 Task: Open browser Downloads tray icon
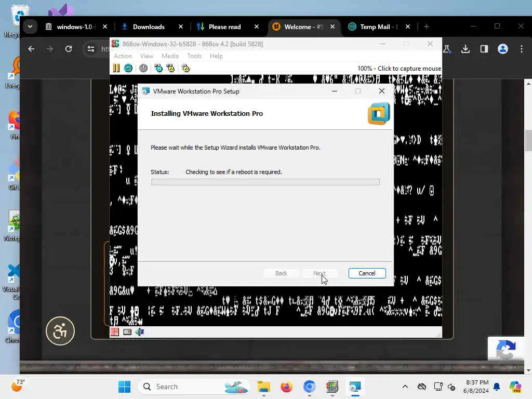tap(465, 49)
